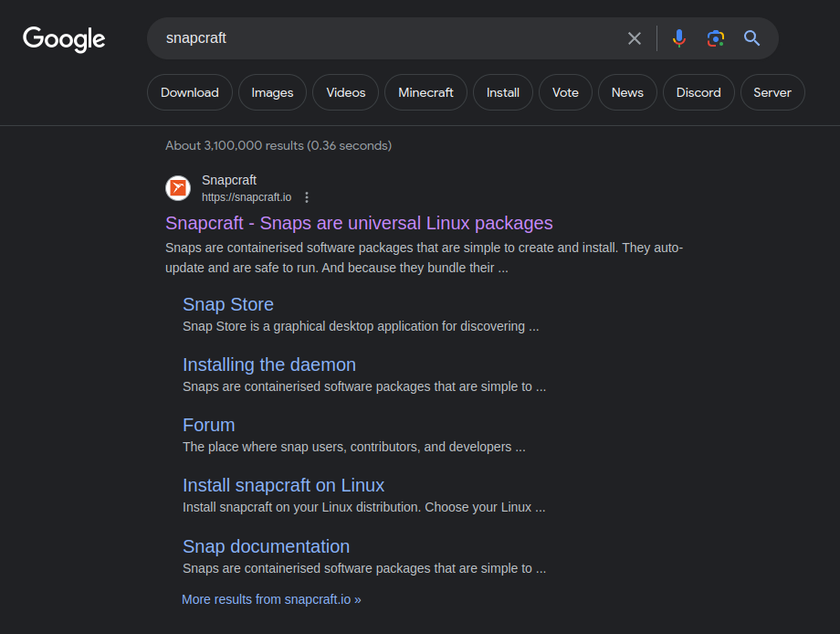Select the Discord filter chip
The height and width of the screenshot is (634, 840).
[698, 92]
